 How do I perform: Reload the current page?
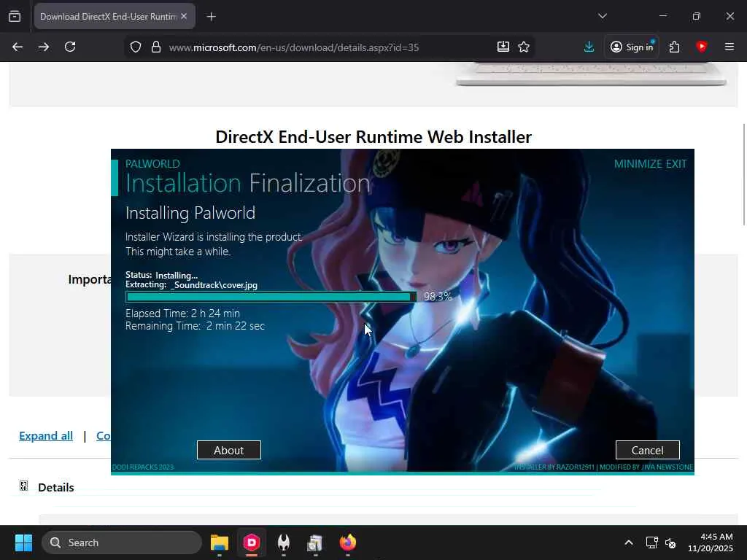[70, 47]
